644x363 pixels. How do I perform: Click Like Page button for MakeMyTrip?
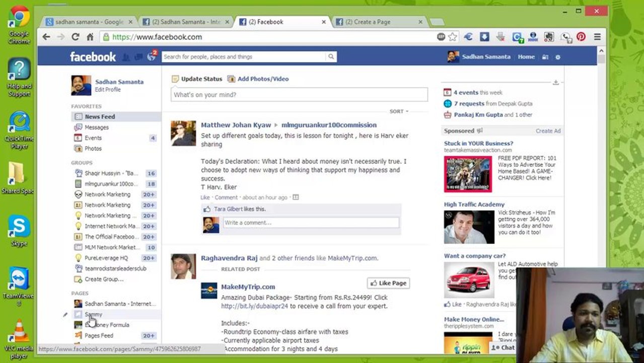point(388,283)
